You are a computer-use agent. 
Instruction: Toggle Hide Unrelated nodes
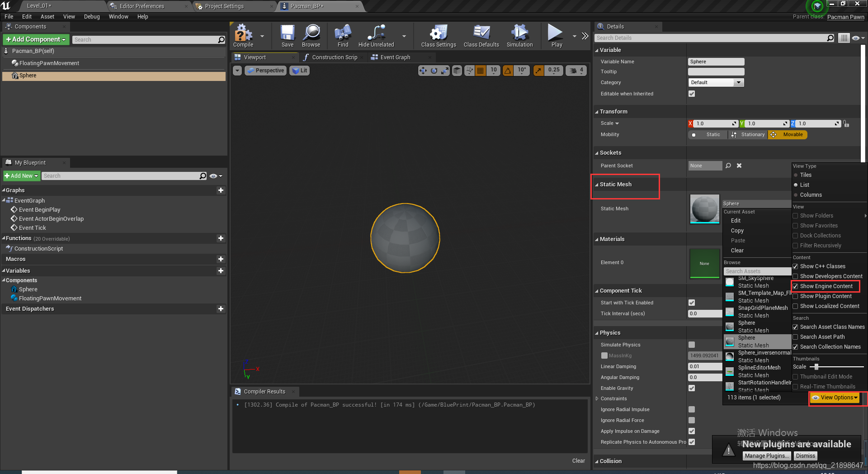pyautogui.click(x=376, y=36)
